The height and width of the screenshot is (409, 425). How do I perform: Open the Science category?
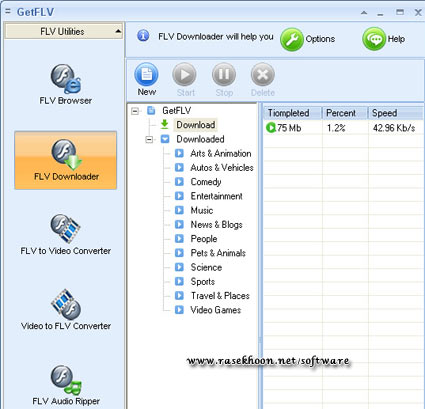pos(206,267)
